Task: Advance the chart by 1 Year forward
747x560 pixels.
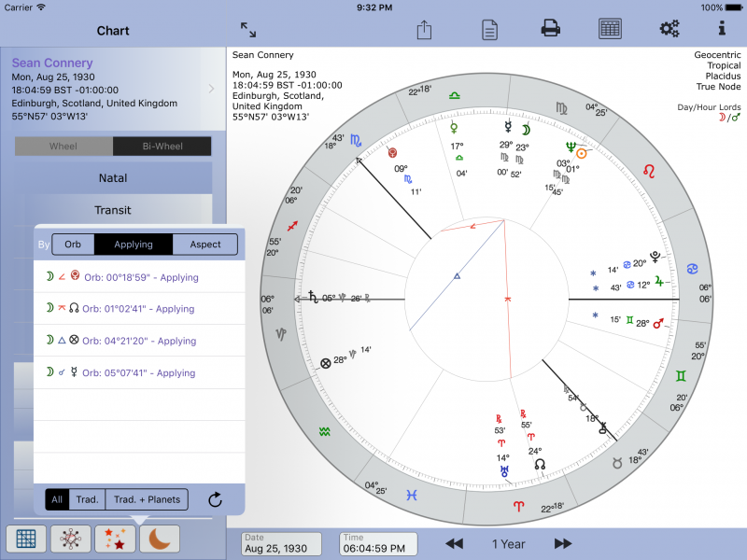Action: (561, 543)
